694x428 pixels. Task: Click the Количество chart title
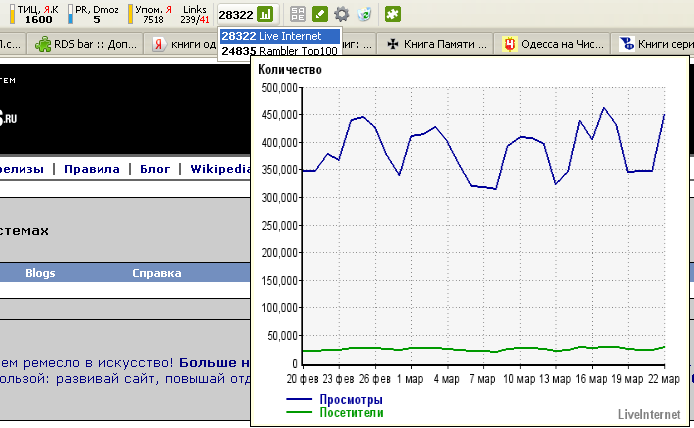(290, 69)
